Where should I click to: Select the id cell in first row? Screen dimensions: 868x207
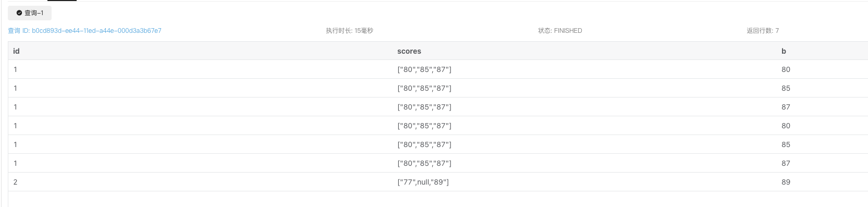(15, 69)
